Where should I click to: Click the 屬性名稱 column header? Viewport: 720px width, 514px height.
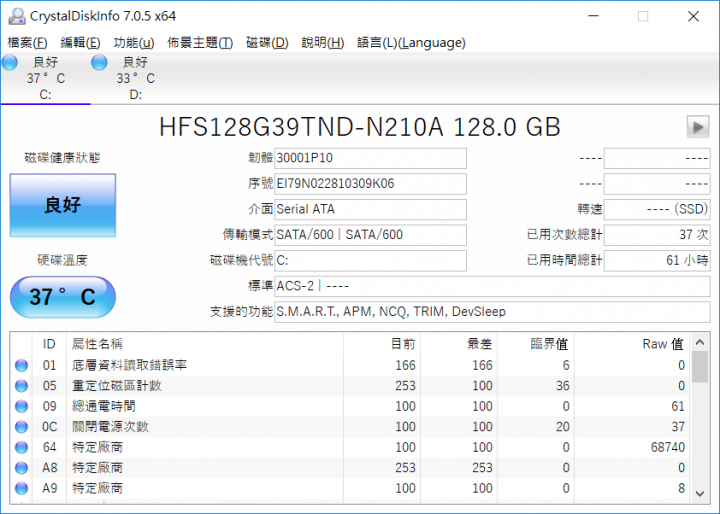coord(205,344)
